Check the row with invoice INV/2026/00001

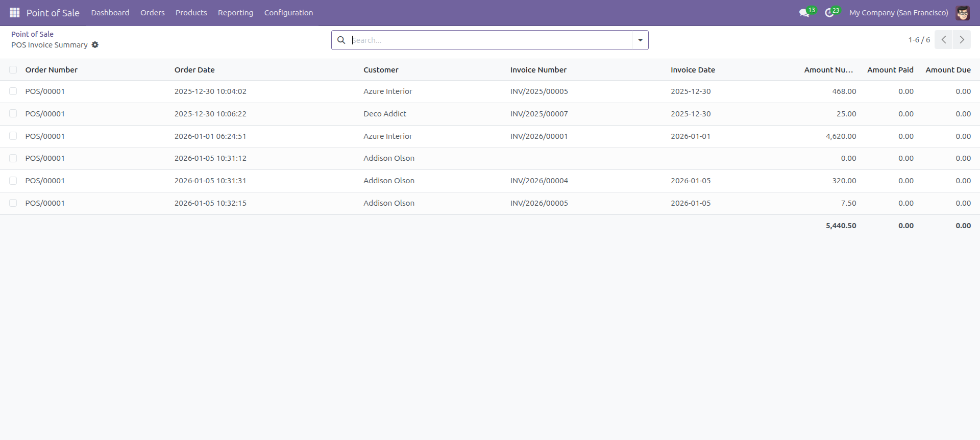[x=13, y=136]
